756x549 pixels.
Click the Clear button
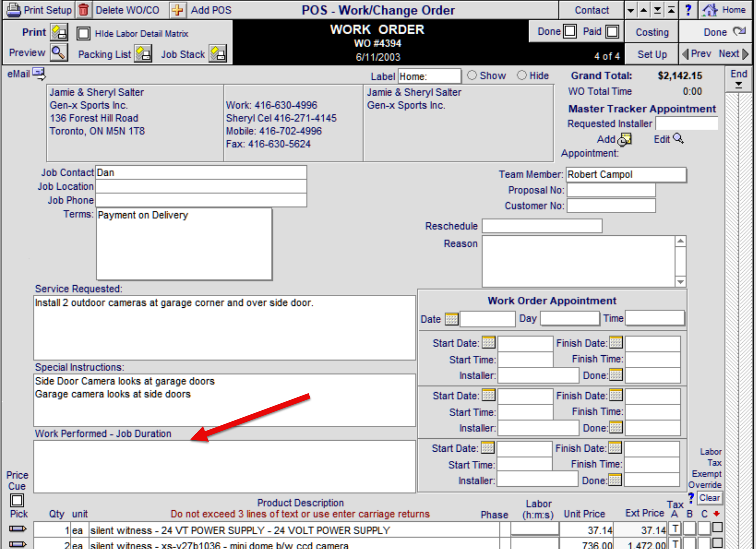[709, 498]
